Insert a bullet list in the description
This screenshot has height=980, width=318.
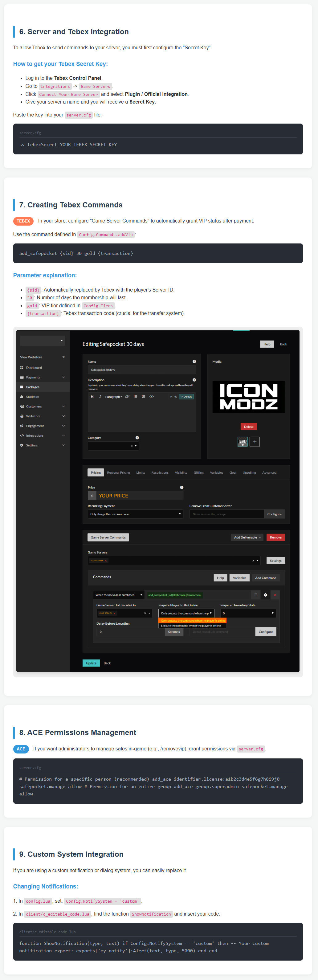pyautogui.click(x=135, y=396)
